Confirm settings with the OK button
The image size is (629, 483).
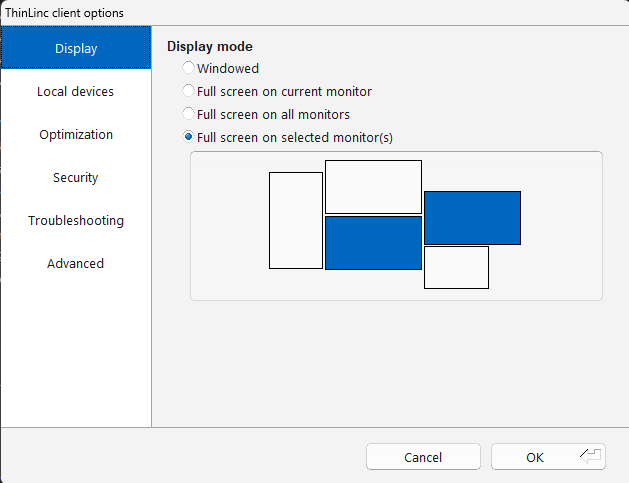coord(548,457)
